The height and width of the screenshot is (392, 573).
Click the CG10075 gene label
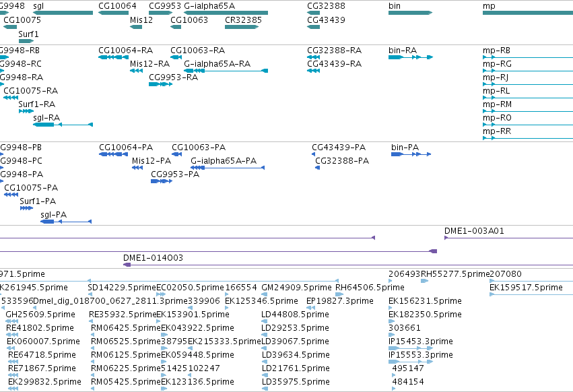click(22, 20)
